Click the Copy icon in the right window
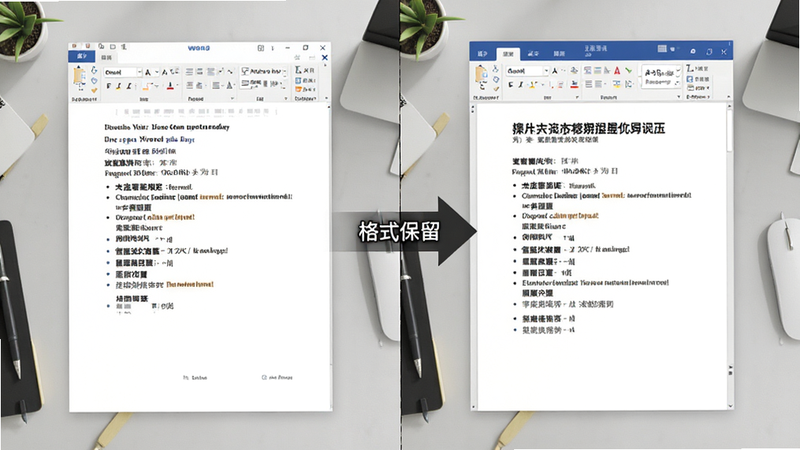800x450 pixels. click(496, 80)
